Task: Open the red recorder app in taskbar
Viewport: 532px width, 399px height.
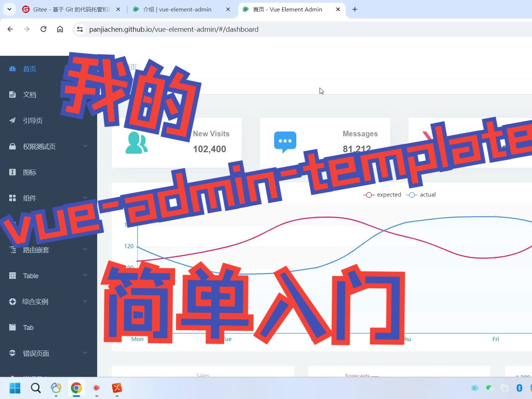Action: pyautogui.click(x=97, y=388)
